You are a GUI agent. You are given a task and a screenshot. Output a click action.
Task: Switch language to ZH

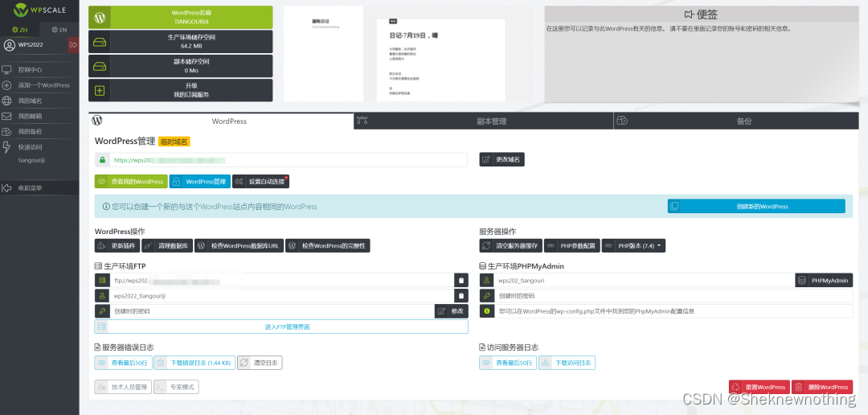tap(19, 30)
